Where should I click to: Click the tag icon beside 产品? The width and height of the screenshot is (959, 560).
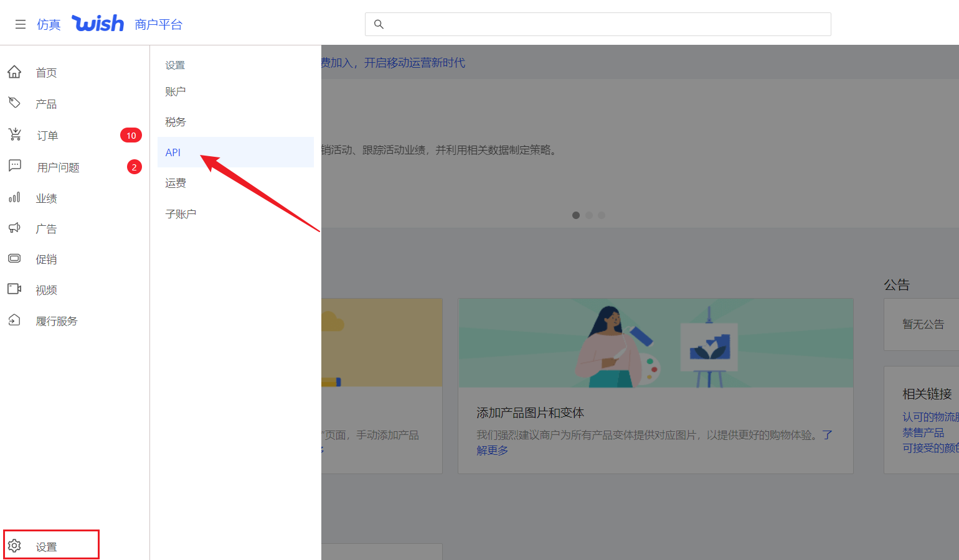(14, 103)
